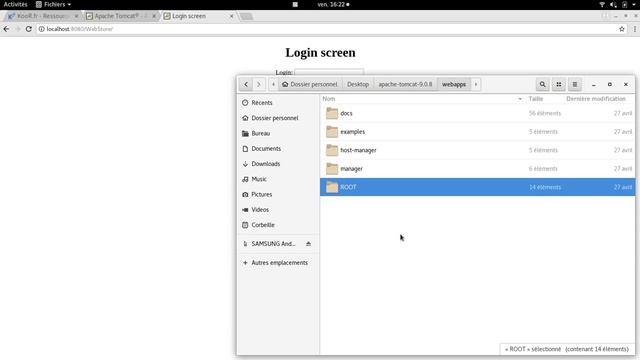
Task: Show later path segments arrow
Action: [476, 84]
